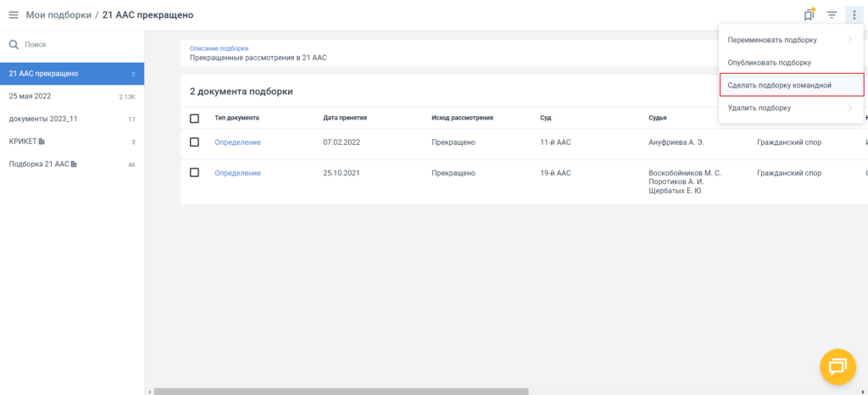The width and height of the screenshot is (868, 395).
Task: Choose Опубликовать подборку menu item
Action: point(791,63)
